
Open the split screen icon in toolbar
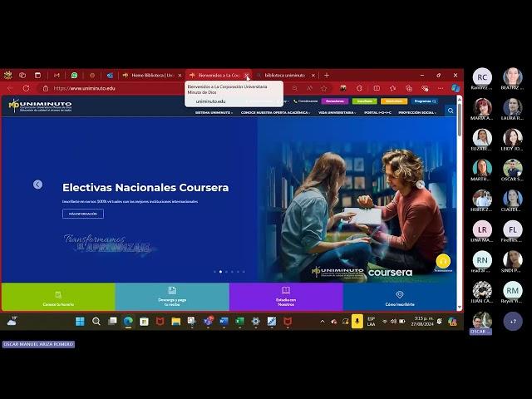(377, 89)
